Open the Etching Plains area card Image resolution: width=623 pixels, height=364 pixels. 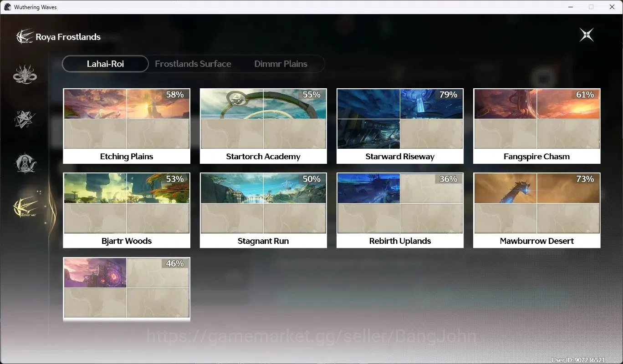(x=127, y=126)
